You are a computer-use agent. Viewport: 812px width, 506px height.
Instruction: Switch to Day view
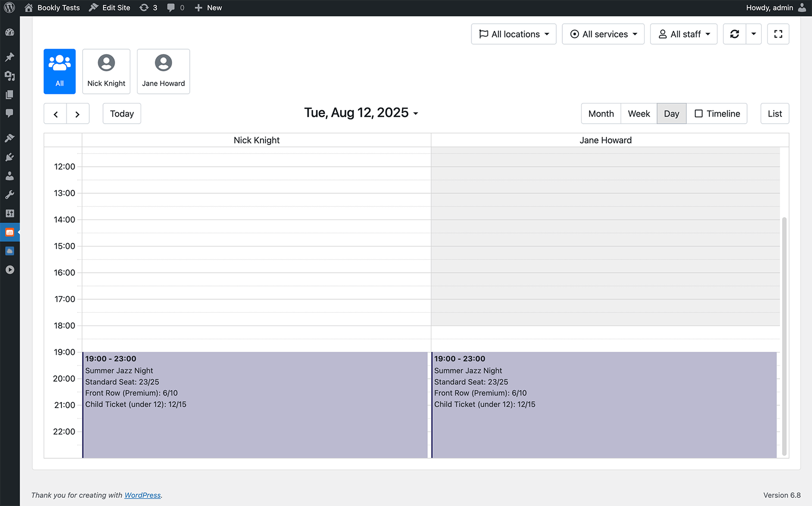coord(671,114)
